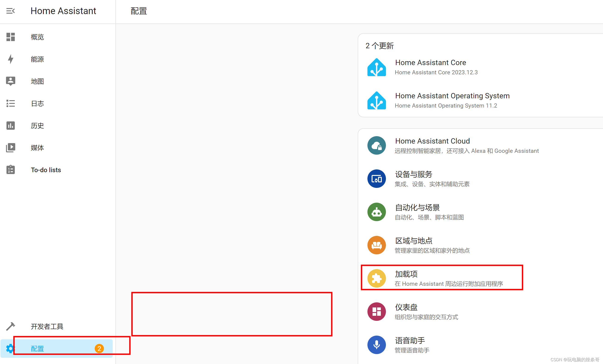Click the Home Assistant Core update icon
The width and height of the screenshot is (603, 364).
tap(377, 67)
